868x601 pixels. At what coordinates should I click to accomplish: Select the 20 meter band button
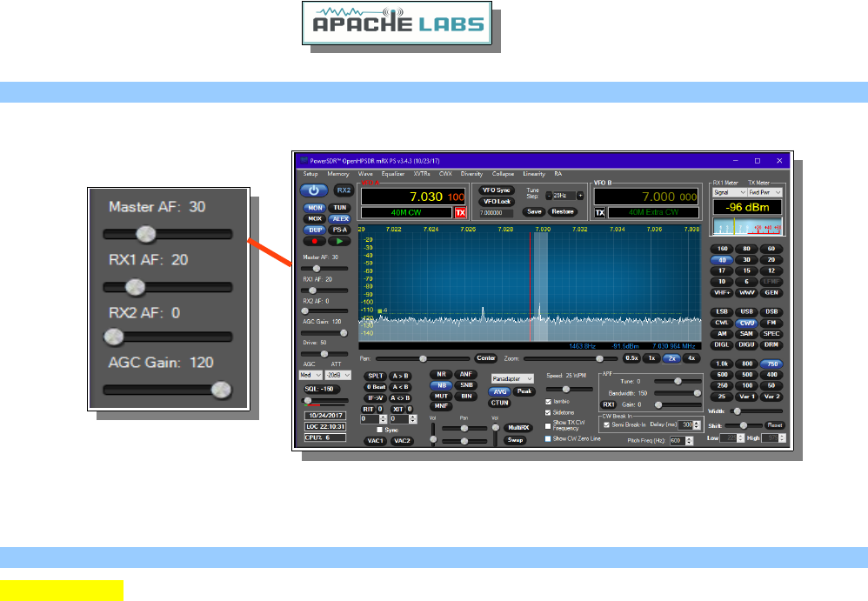click(x=771, y=259)
